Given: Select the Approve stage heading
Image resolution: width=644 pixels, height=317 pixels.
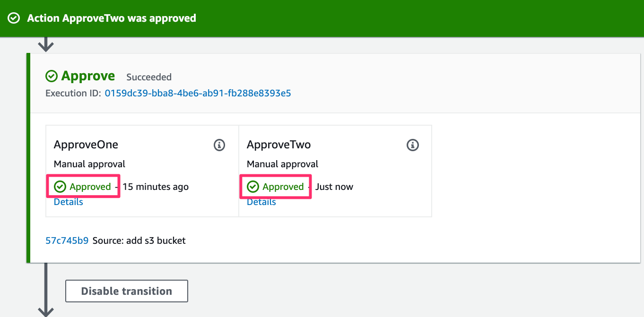Looking at the screenshot, I should [x=88, y=76].
